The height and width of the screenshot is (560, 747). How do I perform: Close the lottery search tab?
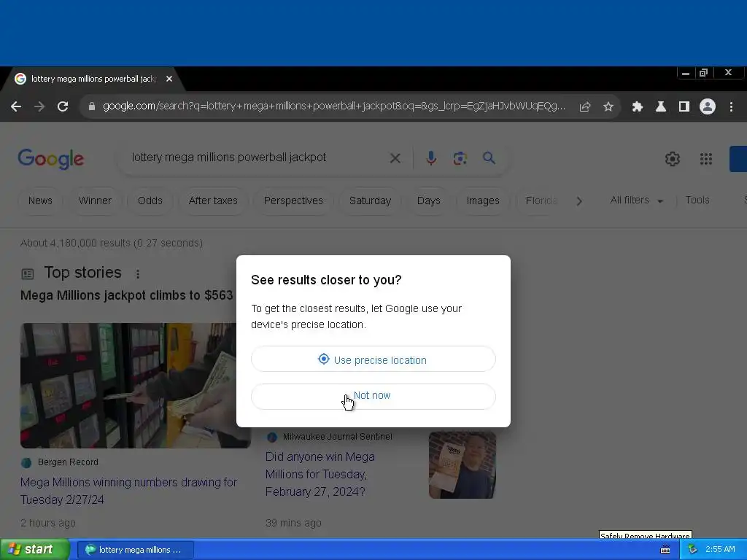[x=169, y=79]
